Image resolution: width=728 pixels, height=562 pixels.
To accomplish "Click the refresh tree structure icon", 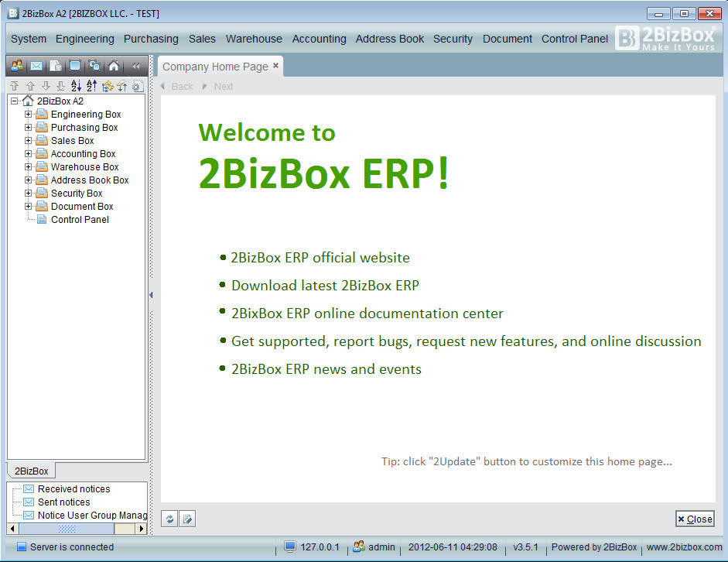I will (108, 86).
